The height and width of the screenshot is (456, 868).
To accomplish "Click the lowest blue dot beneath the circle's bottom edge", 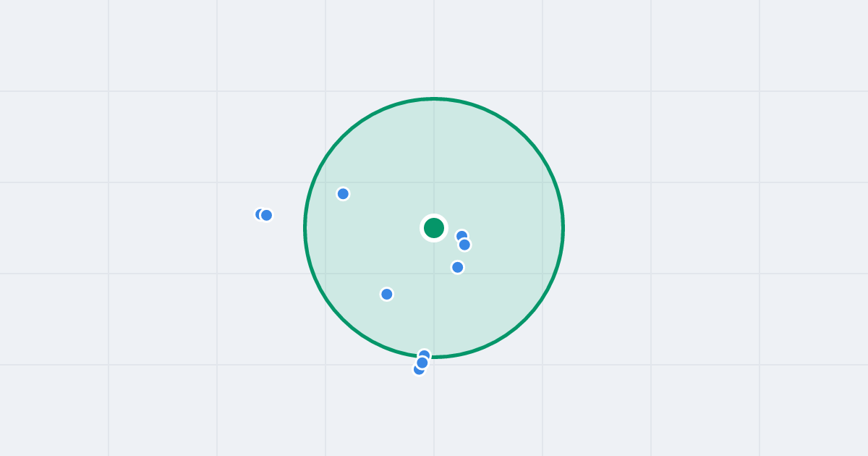I will [419, 369].
